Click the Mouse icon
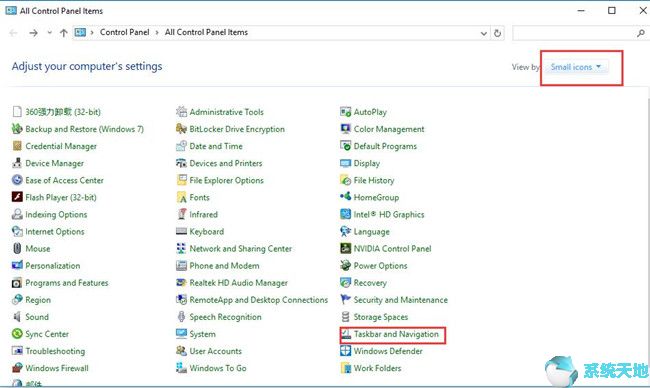This screenshot has width=650, height=388. [17, 248]
